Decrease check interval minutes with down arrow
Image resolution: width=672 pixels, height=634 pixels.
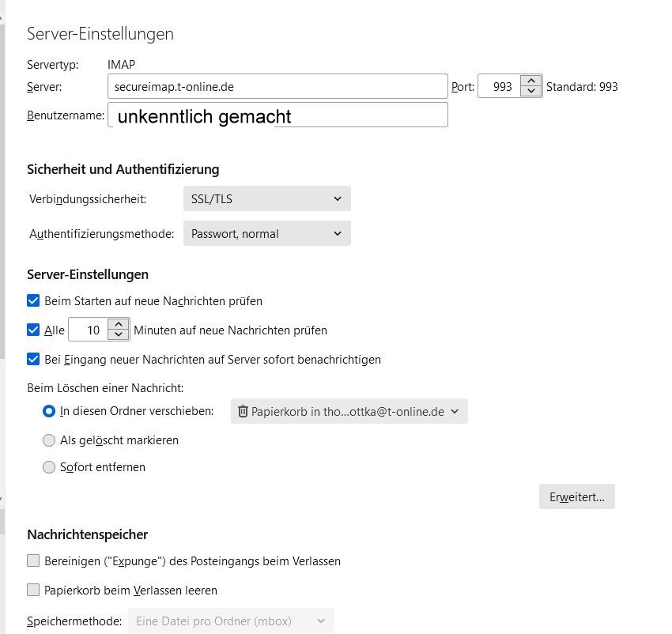pyautogui.click(x=118, y=335)
